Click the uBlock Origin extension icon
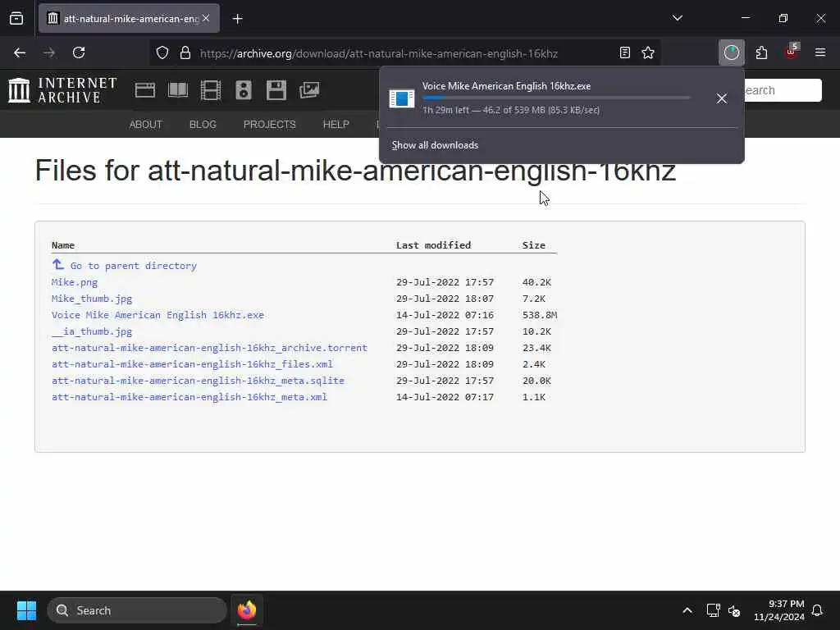This screenshot has height=630, width=840. coord(792,52)
